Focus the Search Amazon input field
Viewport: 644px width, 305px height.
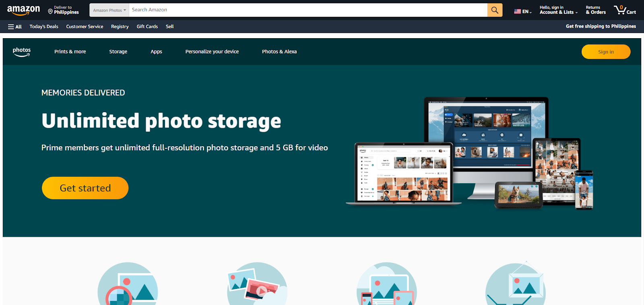pos(308,10)
